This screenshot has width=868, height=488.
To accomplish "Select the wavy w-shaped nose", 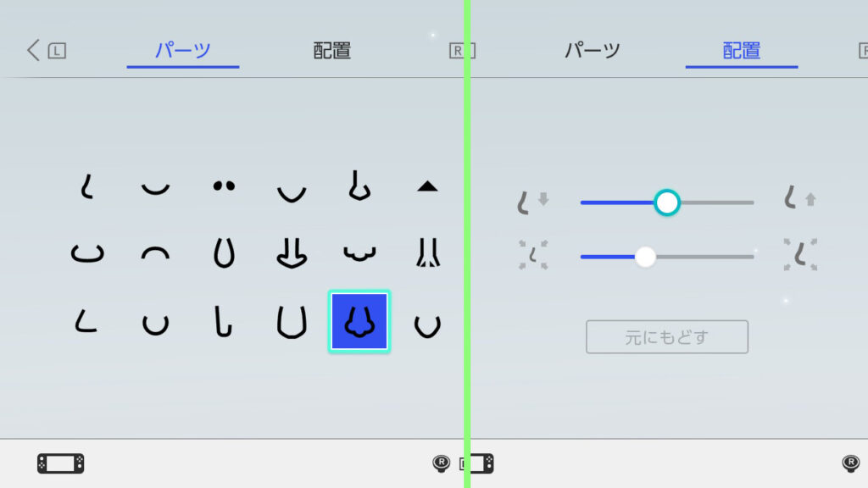I will tap(359, 253).
